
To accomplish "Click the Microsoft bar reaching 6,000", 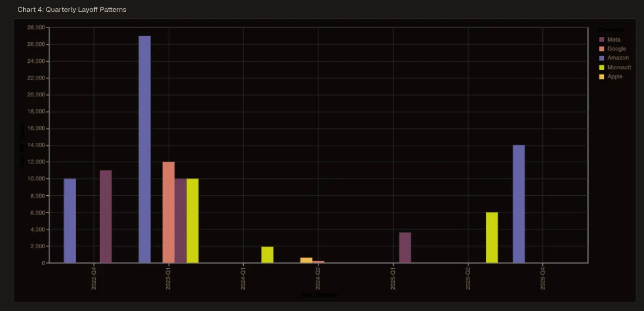I will pyautogui.click(x=492, y=237).
